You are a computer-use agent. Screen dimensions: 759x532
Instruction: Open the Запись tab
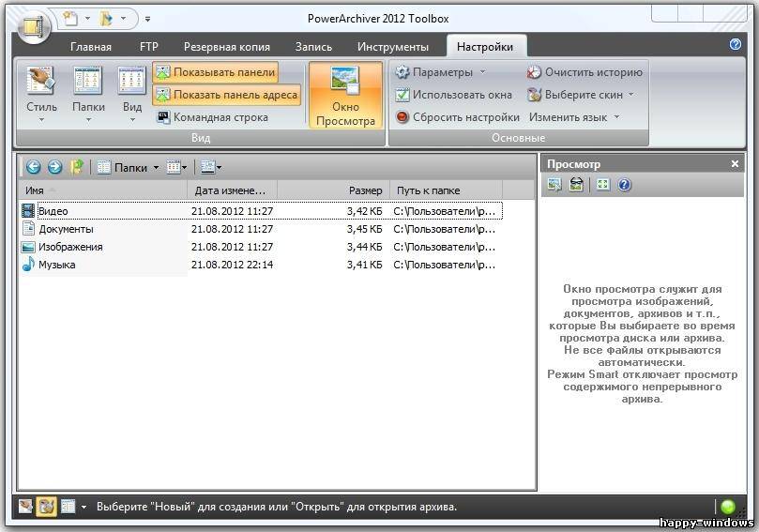313,47
